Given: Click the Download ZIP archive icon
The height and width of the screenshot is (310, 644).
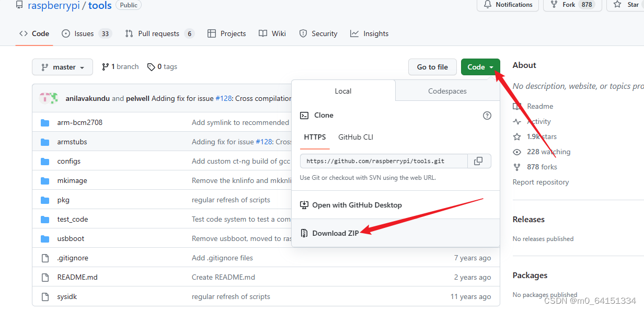Looking at the screenshot, I should coord(304,233).
